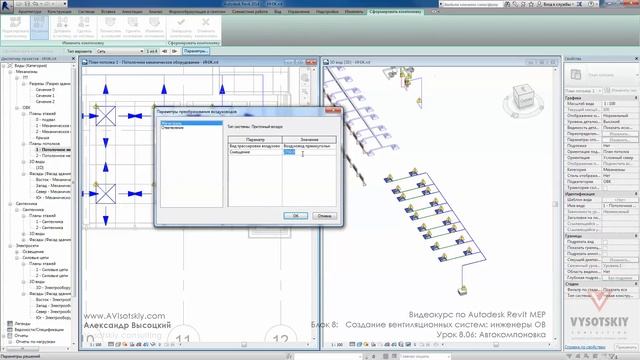Open the View ribbon tab

coord(278,12)
